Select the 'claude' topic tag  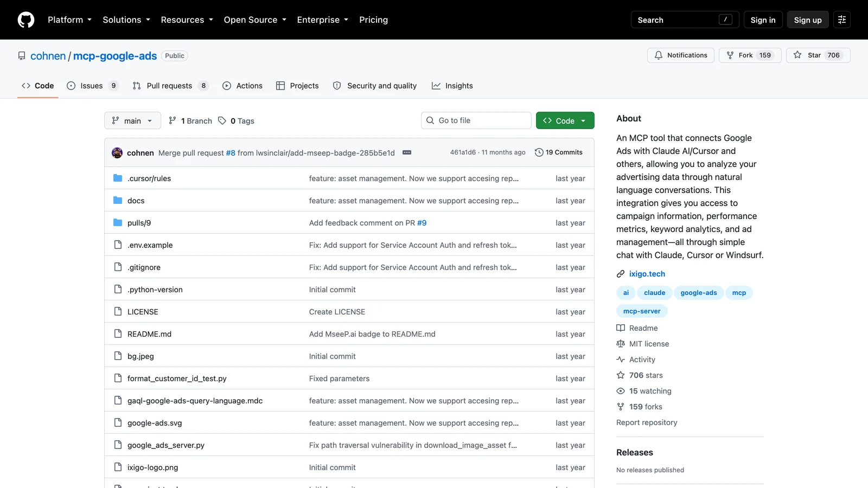click(654, 293)
